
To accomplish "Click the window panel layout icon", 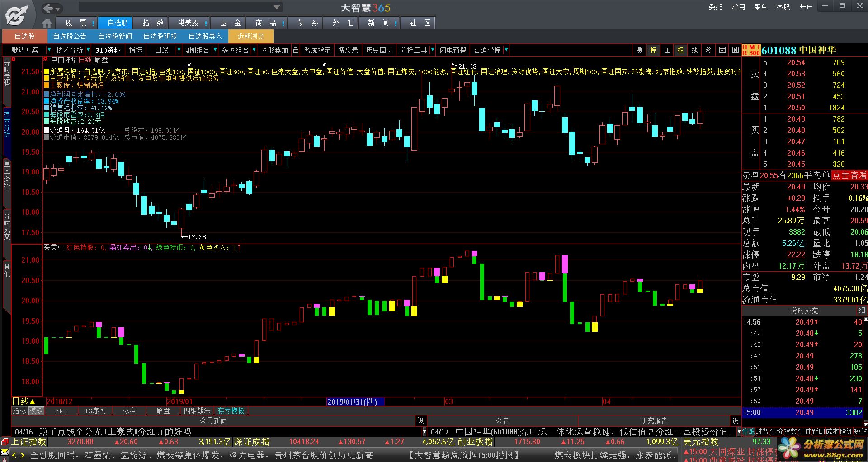I will pos(722,50).
